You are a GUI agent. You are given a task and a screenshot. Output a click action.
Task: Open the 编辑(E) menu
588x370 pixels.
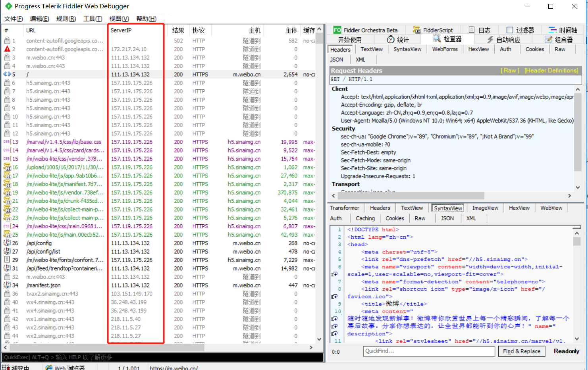(x=39, y=19)
